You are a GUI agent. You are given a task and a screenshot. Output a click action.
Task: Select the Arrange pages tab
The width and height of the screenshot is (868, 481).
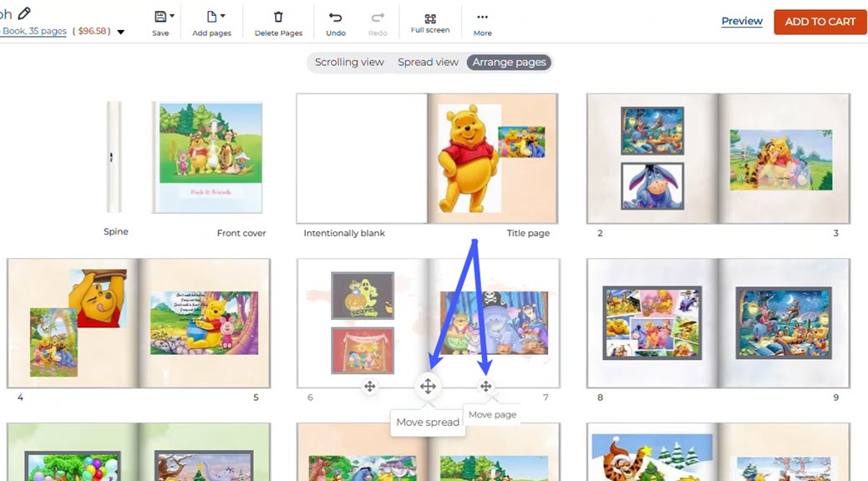click(x=510, y=62)
